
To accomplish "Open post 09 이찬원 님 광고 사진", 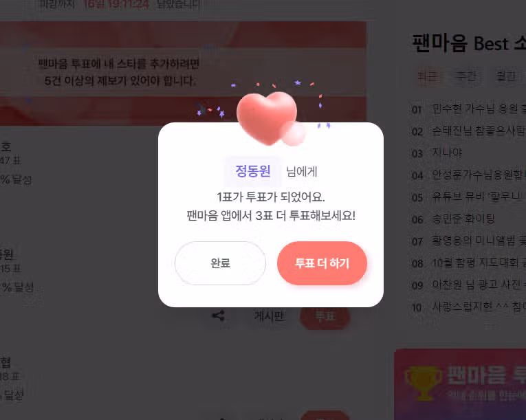I will click(x=469, y=285).
